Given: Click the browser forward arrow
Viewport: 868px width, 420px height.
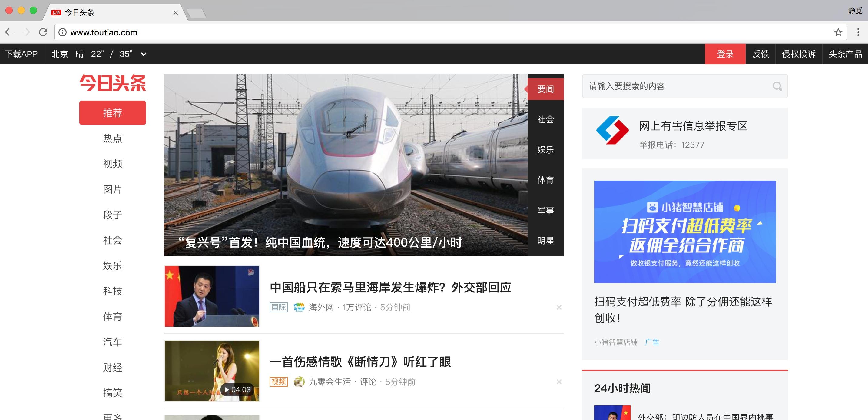Looking at the screenshot, I should [x=26, y=32].
